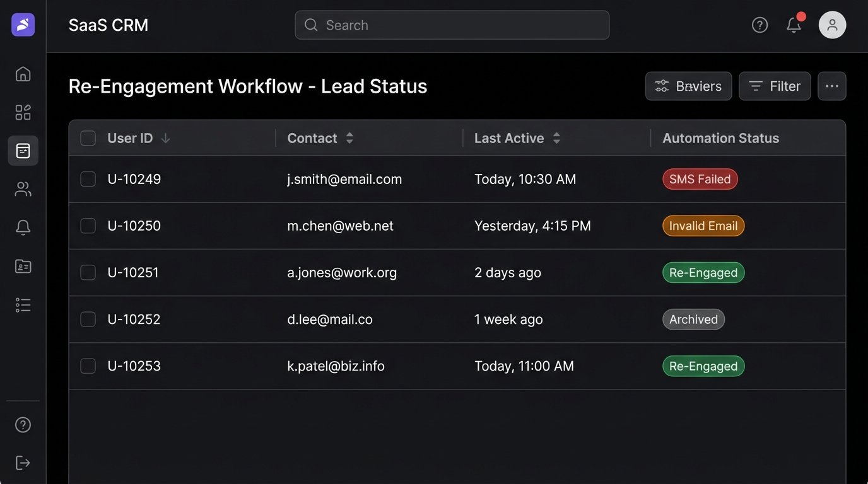Open the top-bar notification bell with red dot
The height and width of the screenshot is (484, 868).
click(x=794, y=25)
